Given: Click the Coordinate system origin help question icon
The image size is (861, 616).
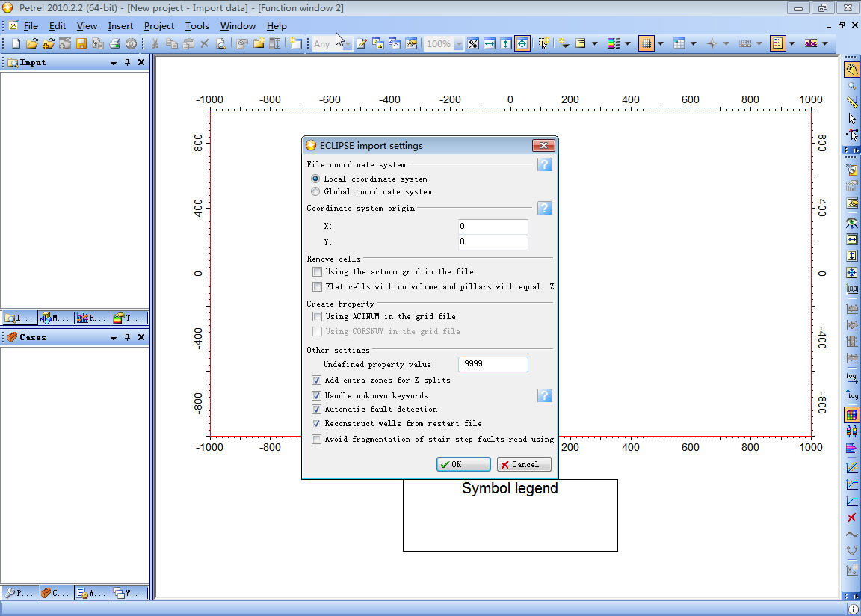Looking at the screenshot, I should point(545,208).
